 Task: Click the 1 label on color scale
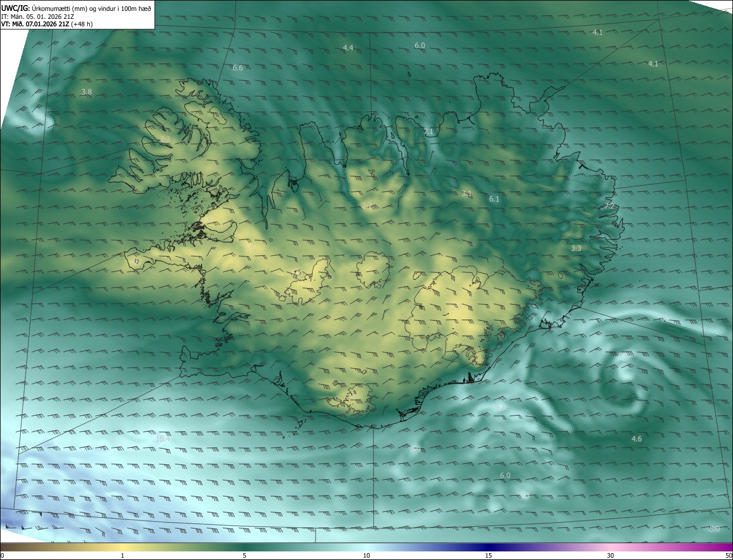click(x=123, y=555)
